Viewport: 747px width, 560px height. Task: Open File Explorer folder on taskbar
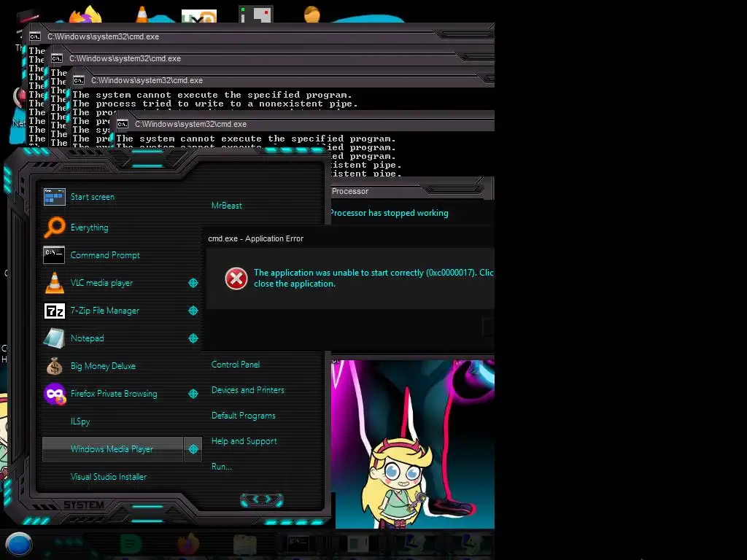click(x=245, y=544)
